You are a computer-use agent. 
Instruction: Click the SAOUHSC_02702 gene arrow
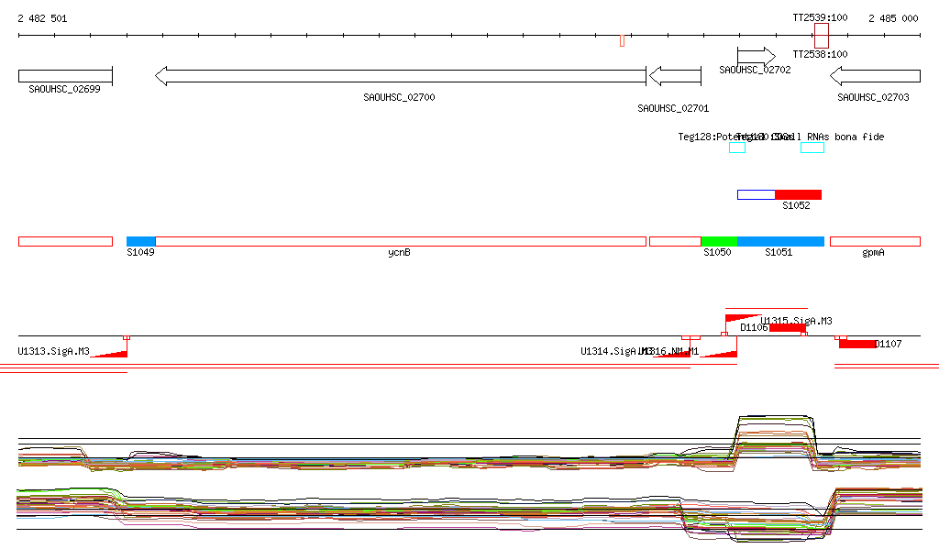click(x=757, y=57)
